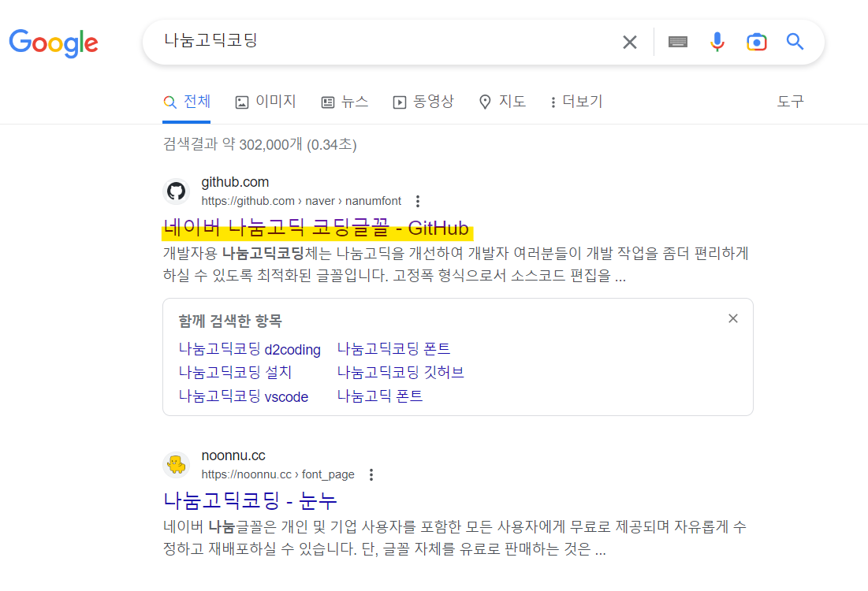The width and height of the screenshot is (868, 591).
Task: Open the 도구 search tools
Action: [790, 102]
